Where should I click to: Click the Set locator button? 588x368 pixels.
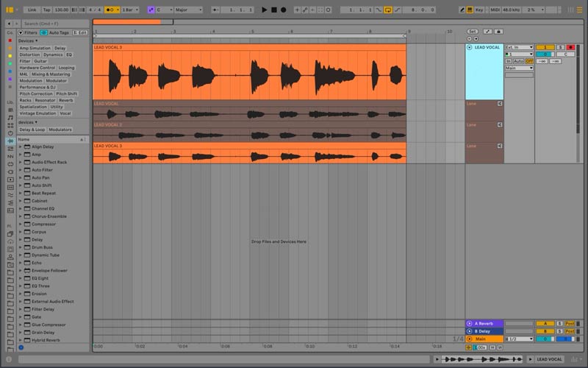coord(473,32)
